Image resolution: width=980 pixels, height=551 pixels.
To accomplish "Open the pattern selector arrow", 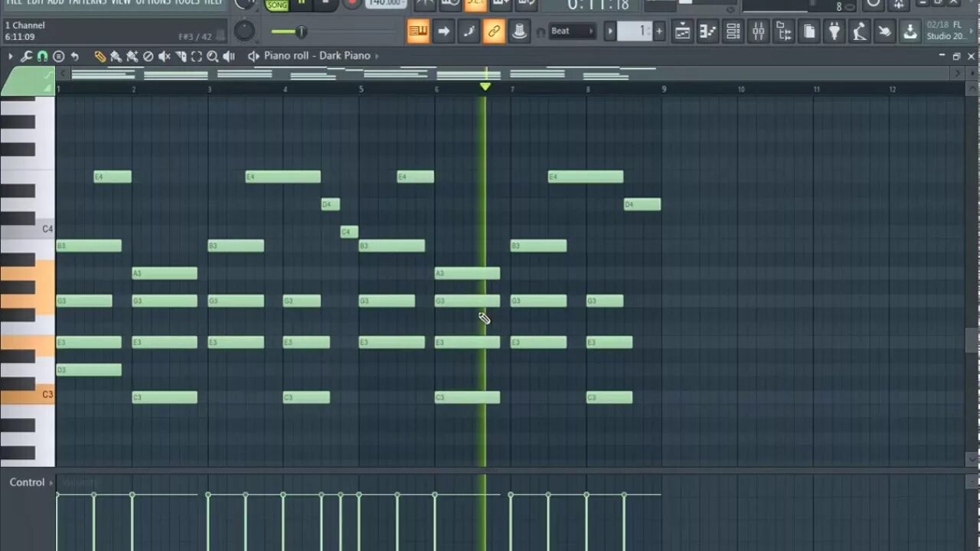I will [x=610, y=31].
